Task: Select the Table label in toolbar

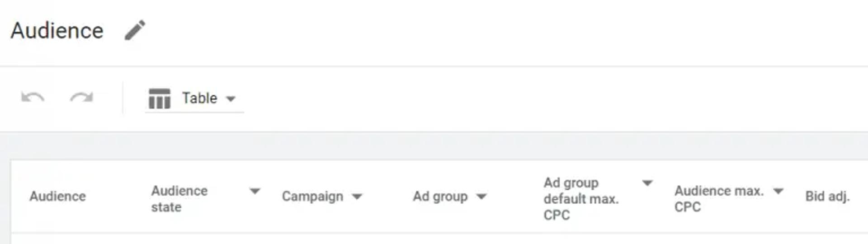Action: [199, 98]
